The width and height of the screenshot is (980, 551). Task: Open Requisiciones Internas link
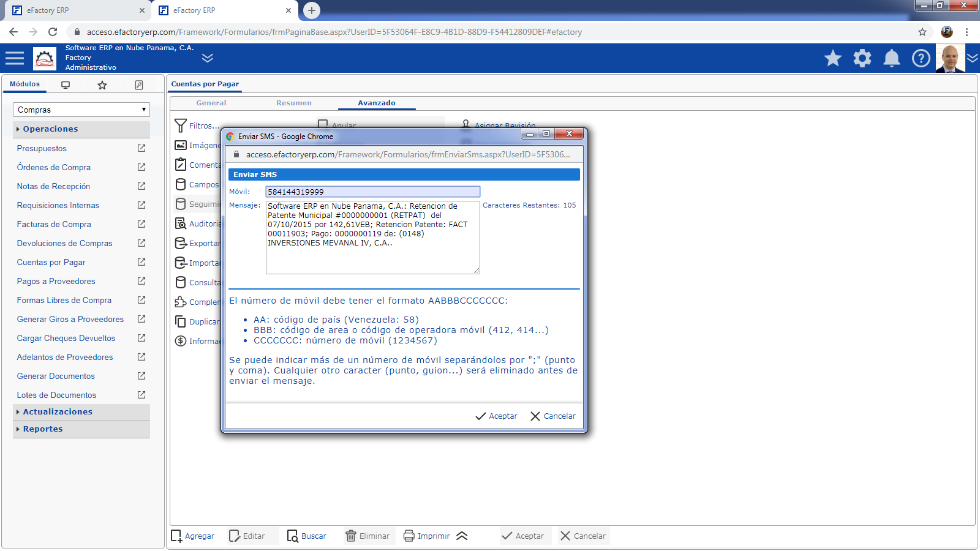click(58, 206)
